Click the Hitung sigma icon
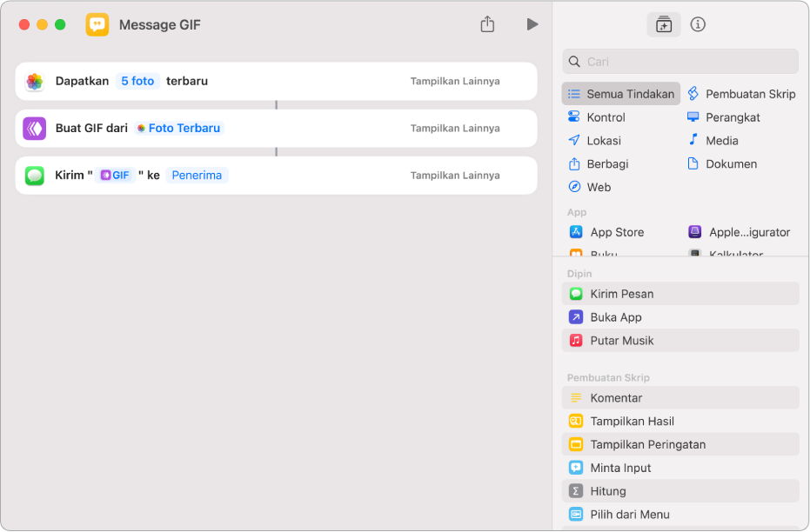 pyautogui.click(x=576, y=491)
